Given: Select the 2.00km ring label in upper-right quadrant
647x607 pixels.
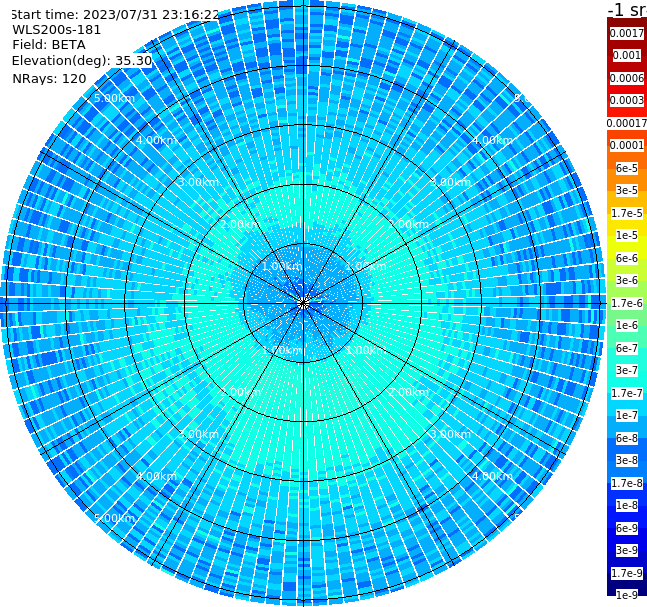Looking at the screenshot, I should click(x=408, y=224).
